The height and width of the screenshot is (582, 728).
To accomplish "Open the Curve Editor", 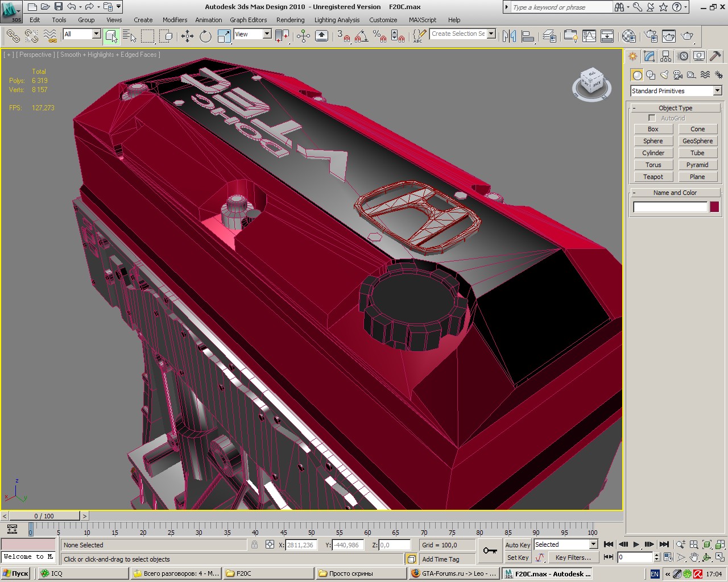I will pos(589,36).
